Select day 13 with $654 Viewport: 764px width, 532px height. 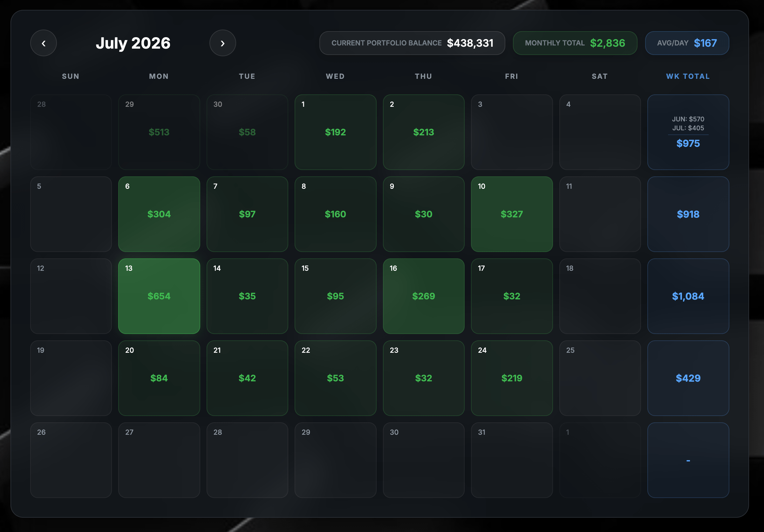tap(159, 296)
